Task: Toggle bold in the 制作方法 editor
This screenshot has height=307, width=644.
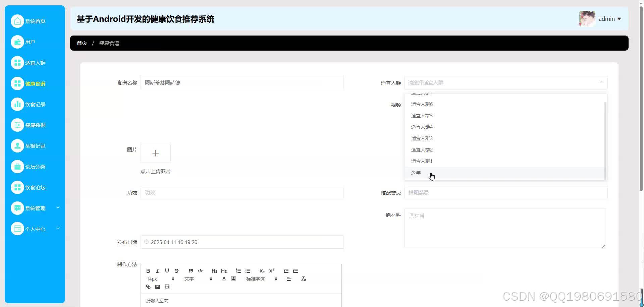Action: tap(148, 271)
